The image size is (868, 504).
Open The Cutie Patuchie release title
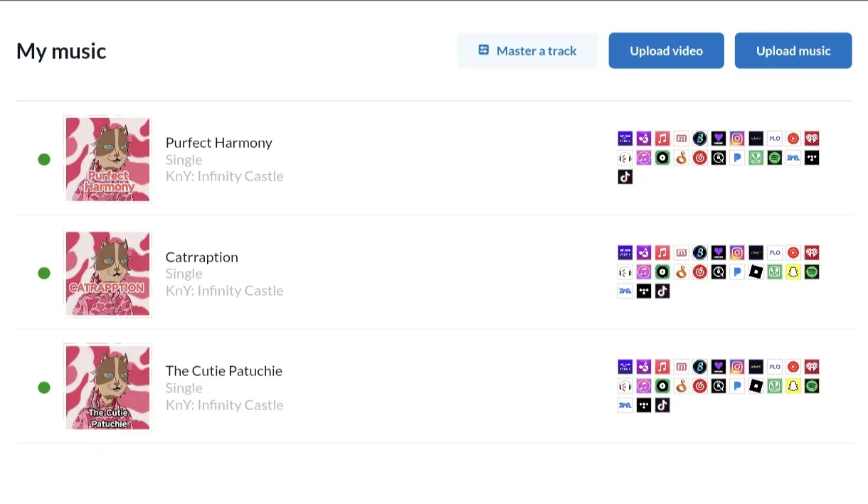click(x=224, y=370)
